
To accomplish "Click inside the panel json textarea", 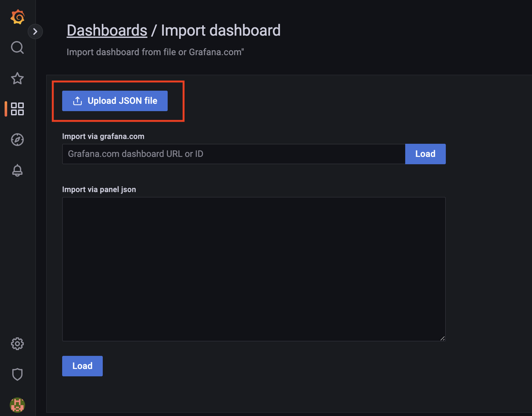I will [253, 269].
